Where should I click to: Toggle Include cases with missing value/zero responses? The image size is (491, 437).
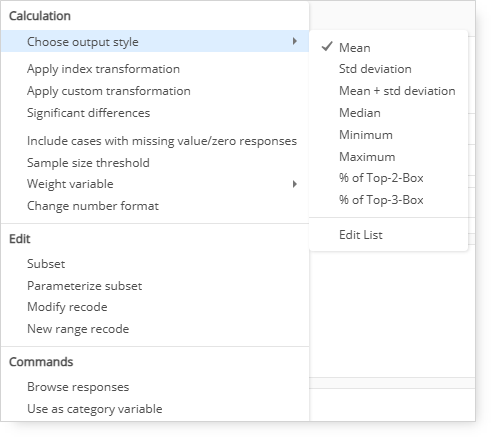[x=162, y=141]
